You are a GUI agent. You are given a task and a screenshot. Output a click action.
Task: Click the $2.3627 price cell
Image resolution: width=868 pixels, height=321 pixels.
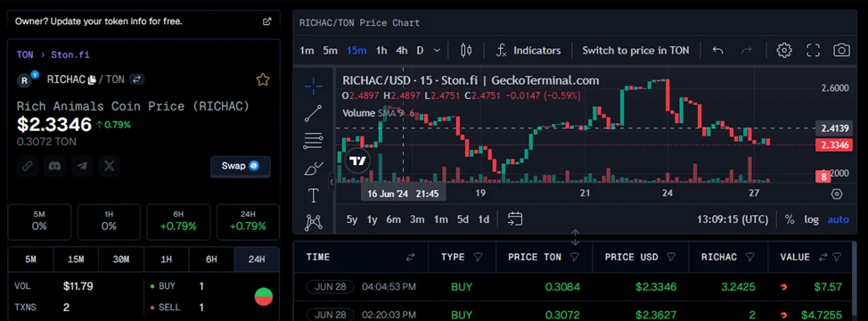tap(656, 315)
